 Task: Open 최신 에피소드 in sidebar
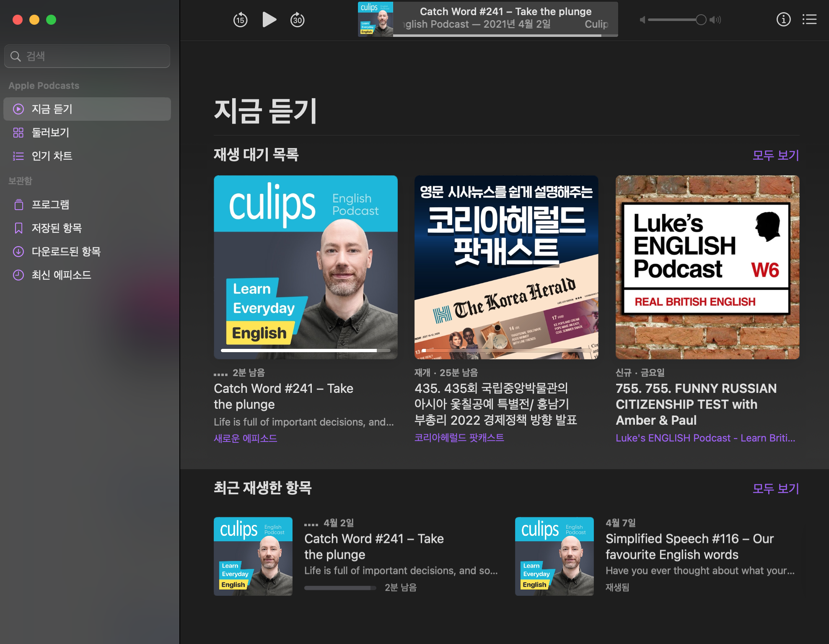tap(61, 275)
